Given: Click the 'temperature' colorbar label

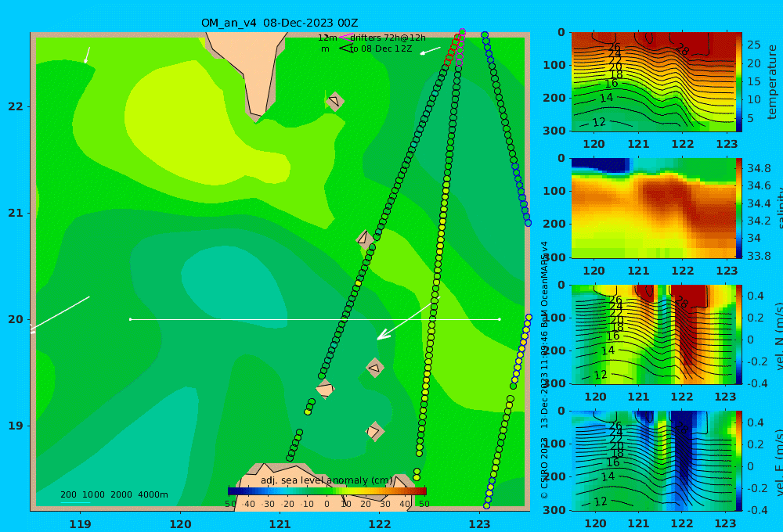Looking at the screenshot, I should (772, 82).
